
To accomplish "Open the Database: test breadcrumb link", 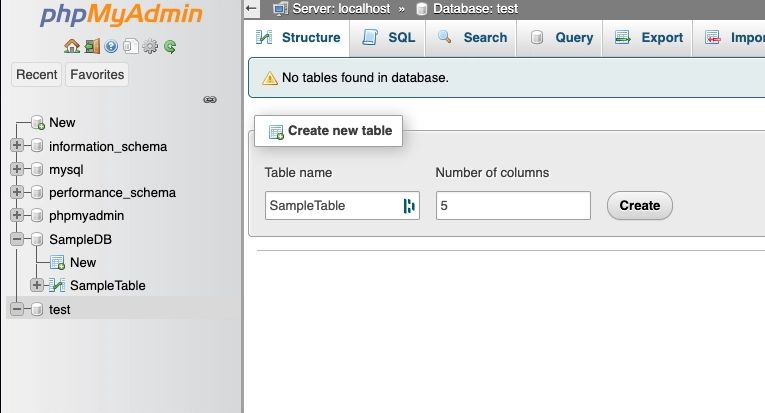I will (476, 9).
